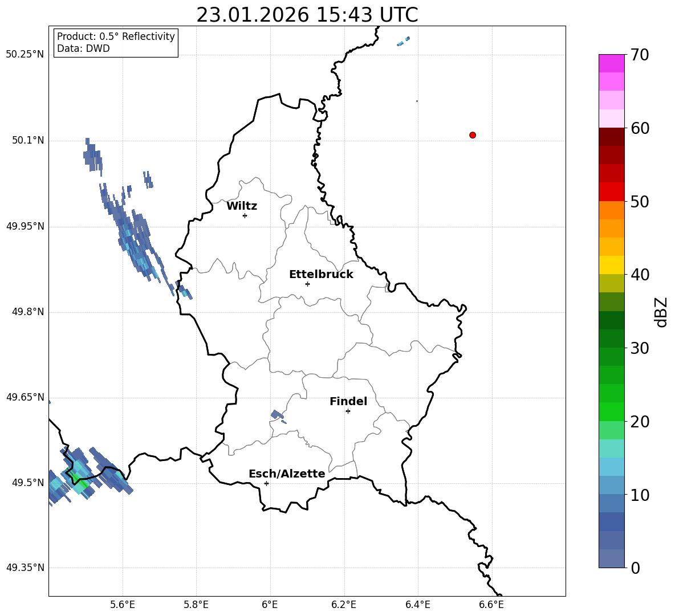Click the 49.5°N latitude label

tap(28, 483)
